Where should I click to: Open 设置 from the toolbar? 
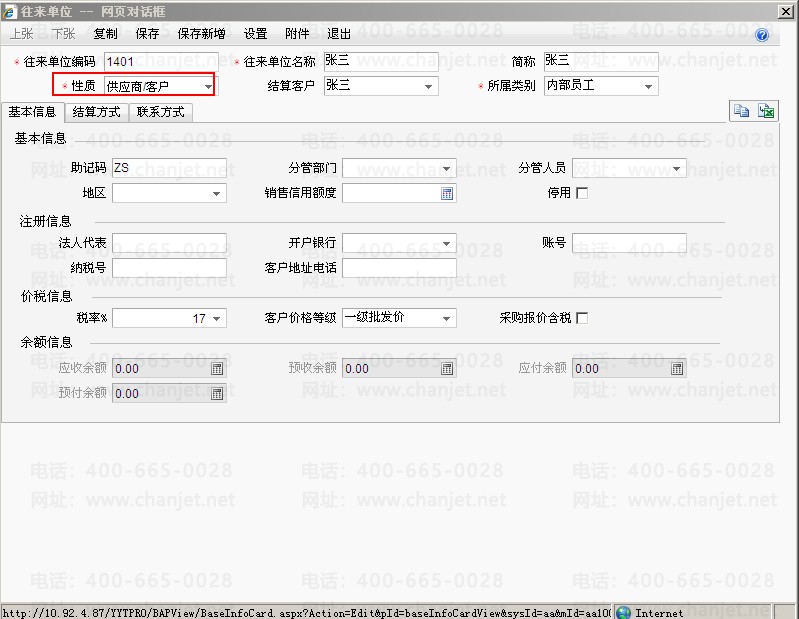coord(255,34)
